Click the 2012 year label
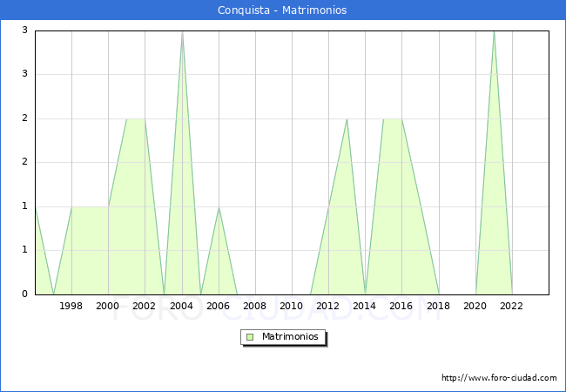Screen dimensions: 566x392 (328, 306)
